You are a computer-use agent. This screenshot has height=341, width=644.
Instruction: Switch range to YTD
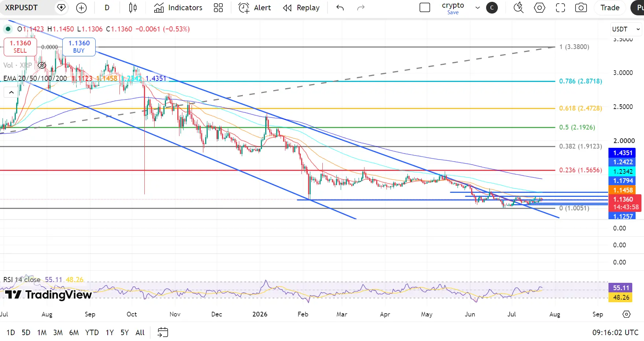pyautogui.click(x=92, y=332)
